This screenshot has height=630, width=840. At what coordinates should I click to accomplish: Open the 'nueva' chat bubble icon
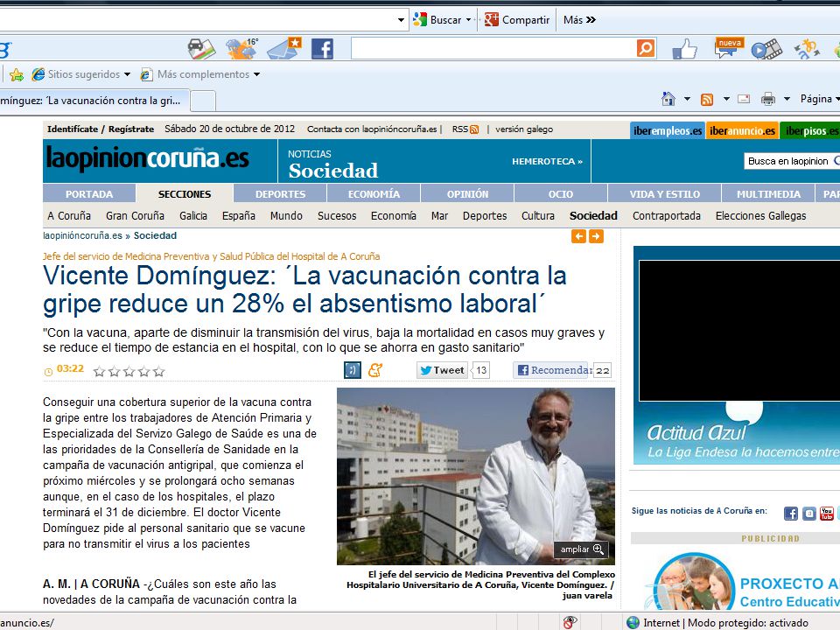point(729,47)
